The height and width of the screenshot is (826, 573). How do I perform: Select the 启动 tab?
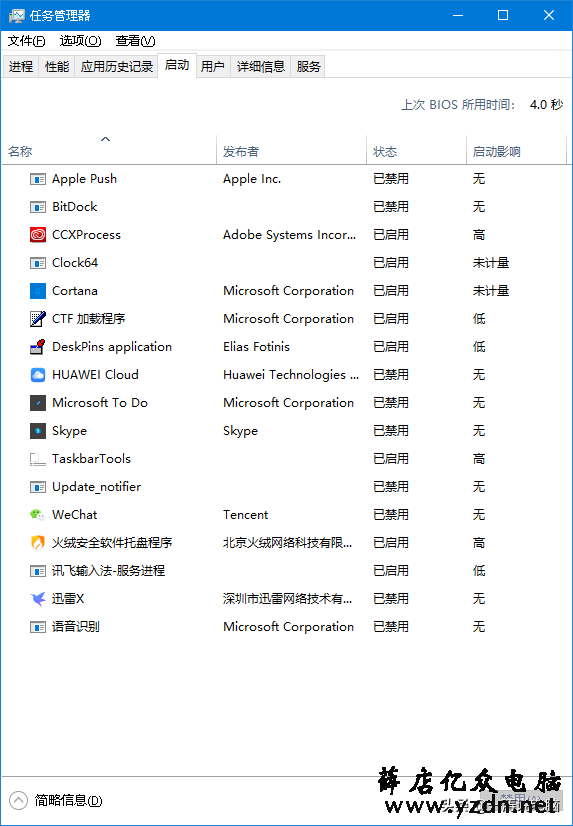pos(177,65)
